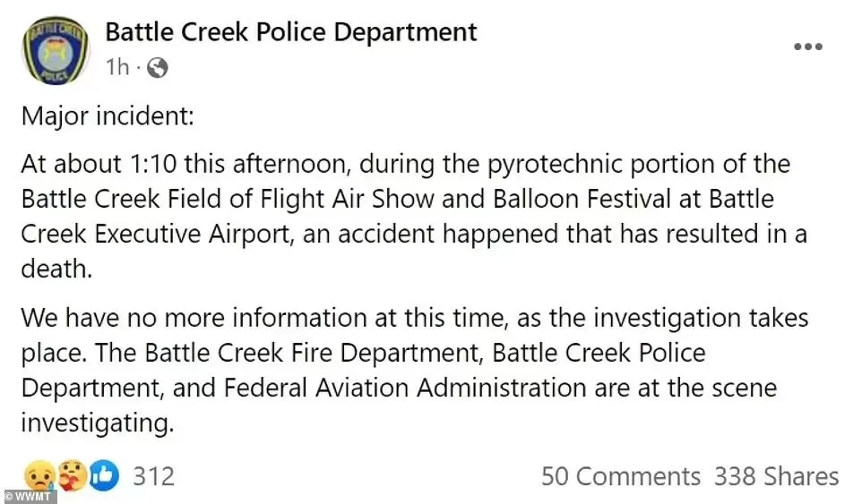Click 'Federal Aviation Administration' text in post
The image size is (862, 504).
(405, 388)
